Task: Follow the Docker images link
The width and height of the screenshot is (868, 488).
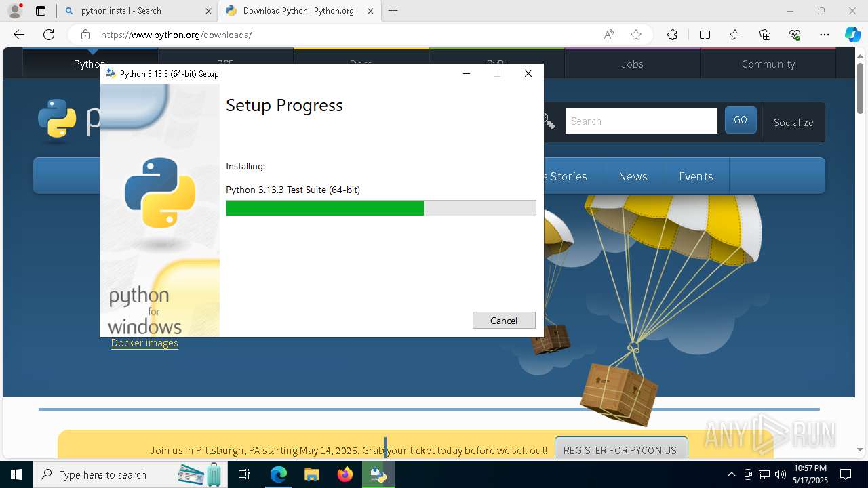Action: tap(144, 343)
